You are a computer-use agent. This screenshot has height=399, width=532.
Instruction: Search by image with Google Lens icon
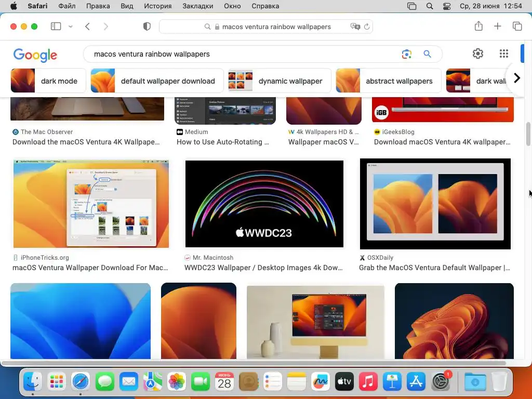pos(406,54)
